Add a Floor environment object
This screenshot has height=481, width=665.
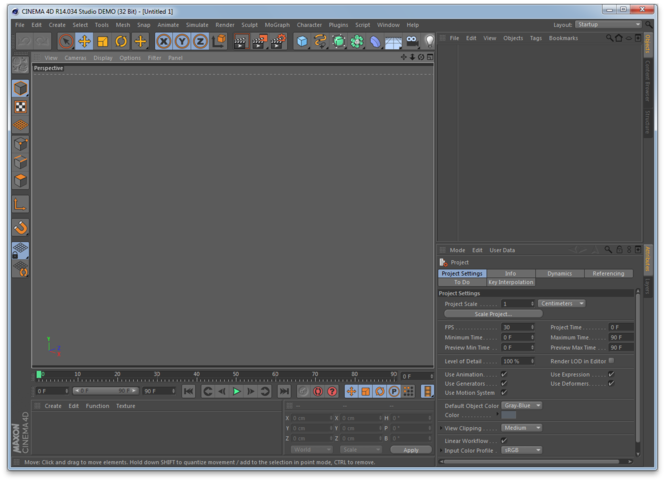(x=393, y=41)
